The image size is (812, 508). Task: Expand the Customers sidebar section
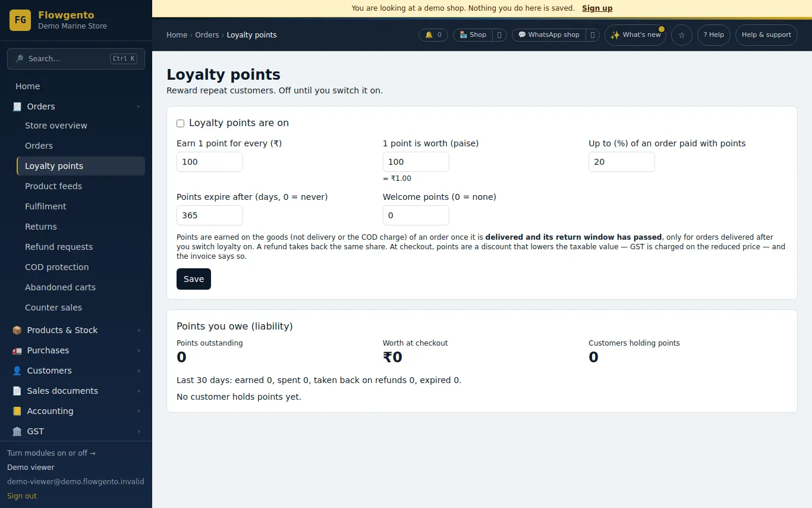point(76,371)
